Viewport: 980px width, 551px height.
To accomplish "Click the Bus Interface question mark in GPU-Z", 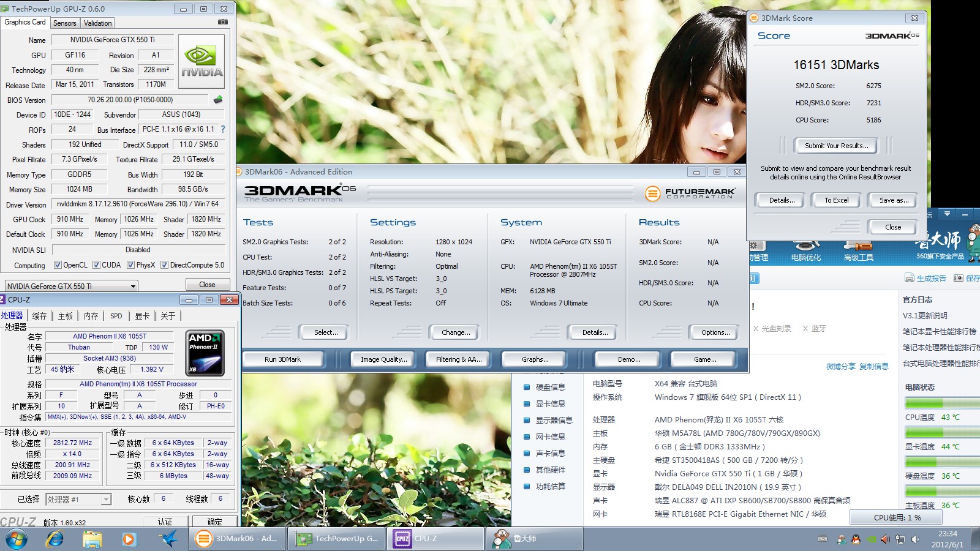I will [x=223, y=129].
